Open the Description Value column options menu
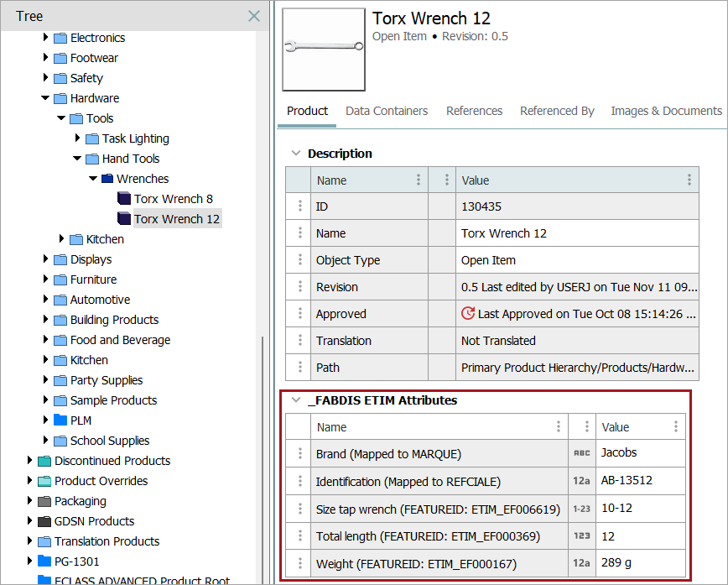Image resolution: width=728 pixels, height=585 pixels. (x=689, y=180)
